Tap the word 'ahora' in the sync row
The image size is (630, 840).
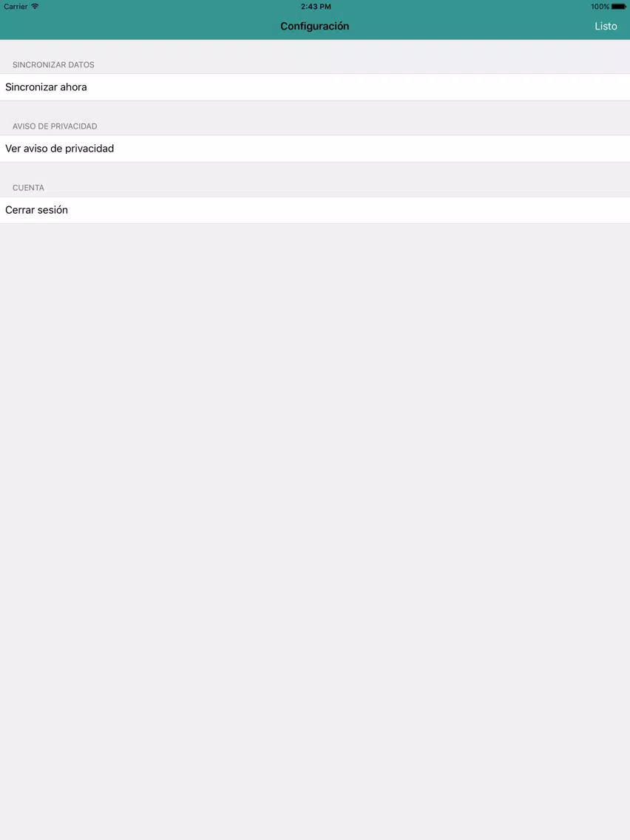tap(73, 87)
